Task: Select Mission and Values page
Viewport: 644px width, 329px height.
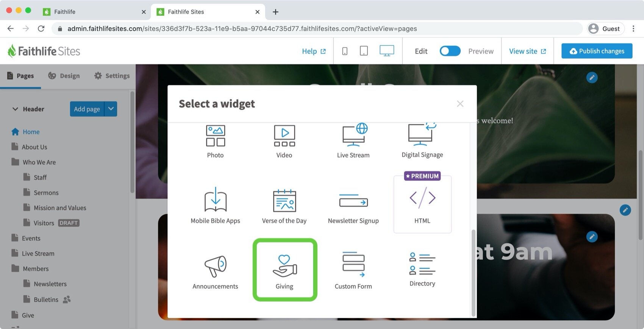Action: 55,207
